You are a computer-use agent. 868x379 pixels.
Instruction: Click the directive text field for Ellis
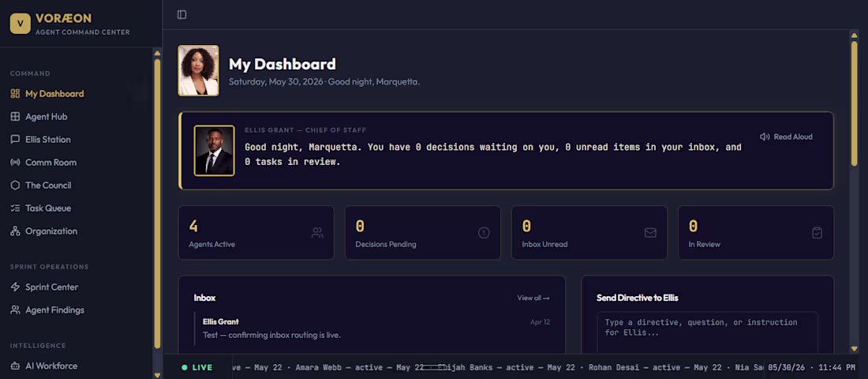(x=708, y=332)
